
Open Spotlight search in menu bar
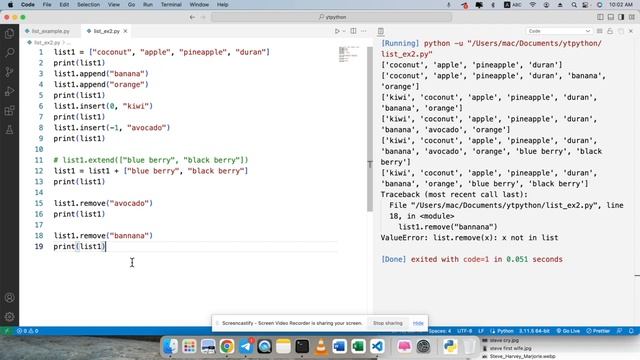(x=574, y=4)
